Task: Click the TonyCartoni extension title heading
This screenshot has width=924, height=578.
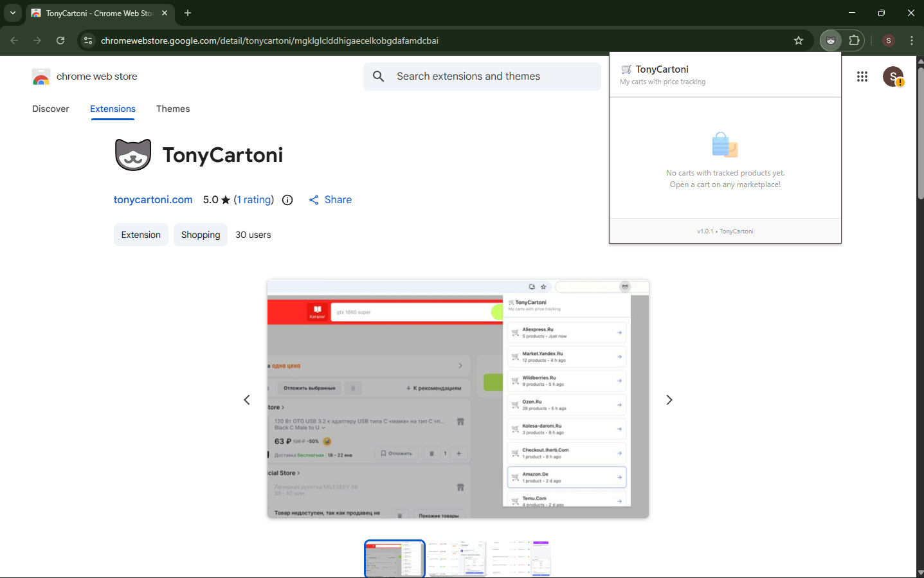Action: point(222,155)
